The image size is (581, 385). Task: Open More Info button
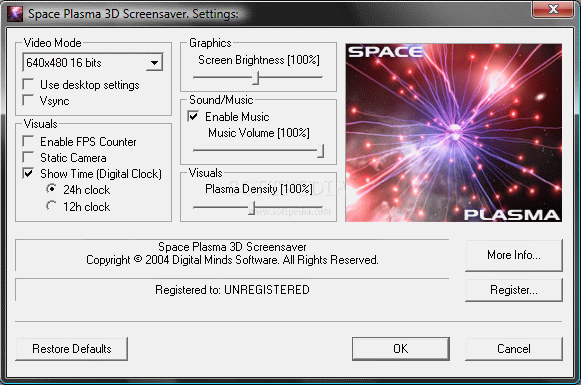click(514, 255)
